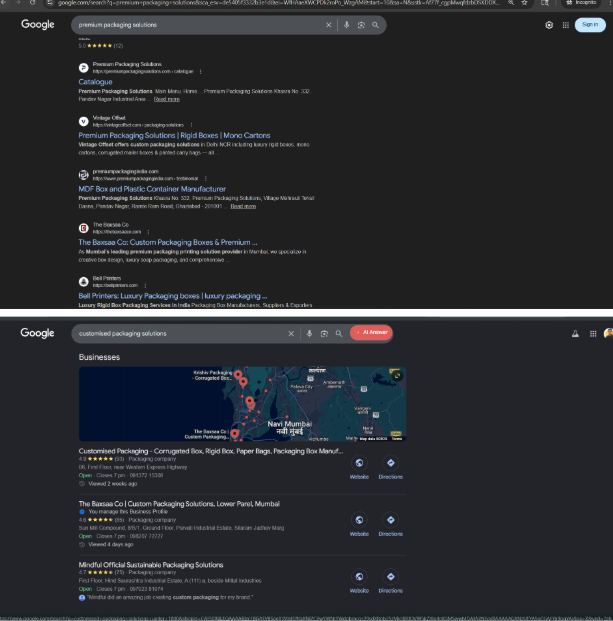Open quick settings gear in top Google window
Viewport: 613px width, 621px height.
click(x=549, y=25)
